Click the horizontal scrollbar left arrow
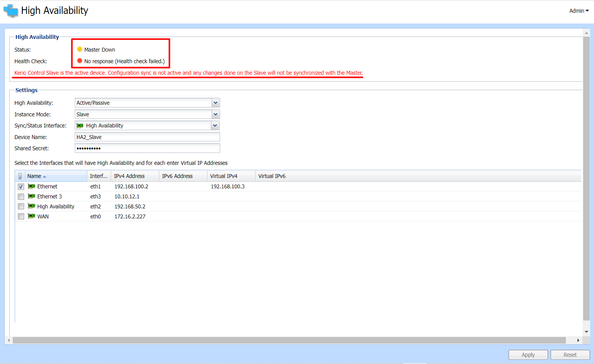The width and height of the screenshot is (594, 364). (x=9, y=340)
